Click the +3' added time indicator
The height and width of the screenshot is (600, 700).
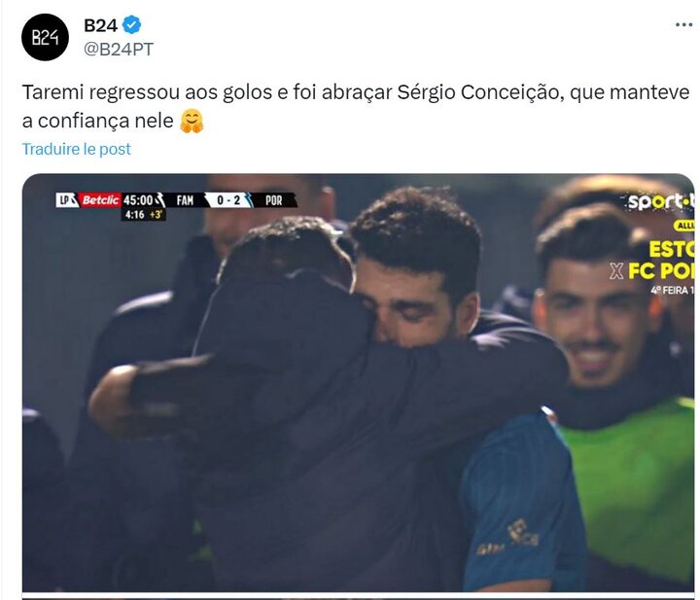pyautogui.click(x=156, y=215)
